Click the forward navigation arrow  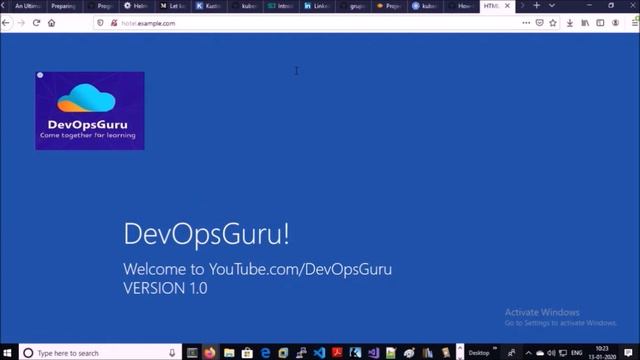pyautogui.click(x=21, y=23)
